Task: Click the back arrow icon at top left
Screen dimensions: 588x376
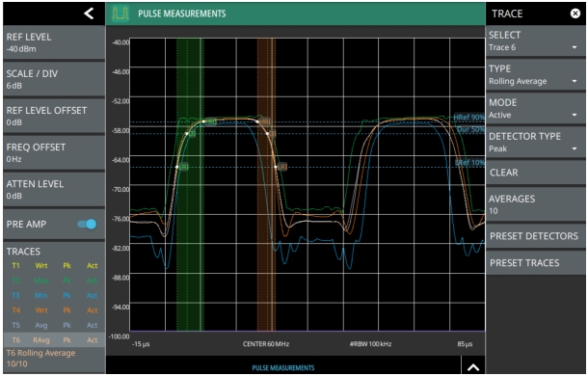Action: click(x=89, y=13)
